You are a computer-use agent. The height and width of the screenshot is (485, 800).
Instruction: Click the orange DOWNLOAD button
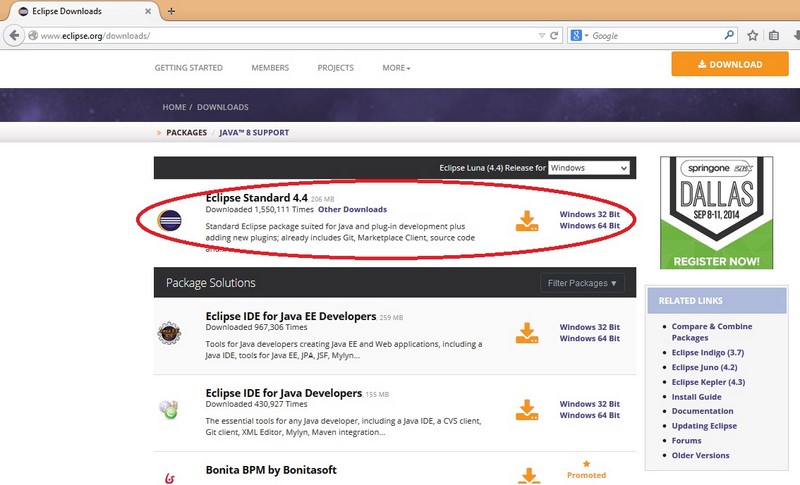click(x=729, y=64)
